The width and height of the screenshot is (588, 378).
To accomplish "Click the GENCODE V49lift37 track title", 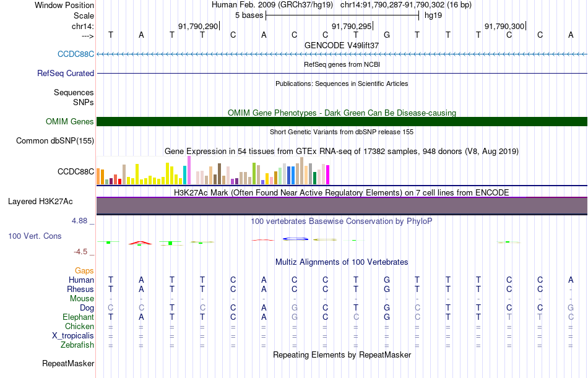I will tap(342, 45).
